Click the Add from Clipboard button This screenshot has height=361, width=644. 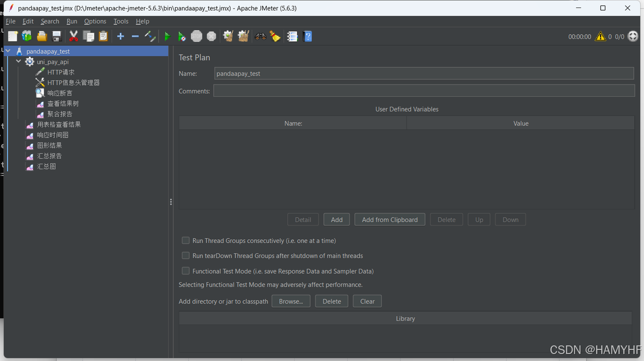(x=390, y=220)
